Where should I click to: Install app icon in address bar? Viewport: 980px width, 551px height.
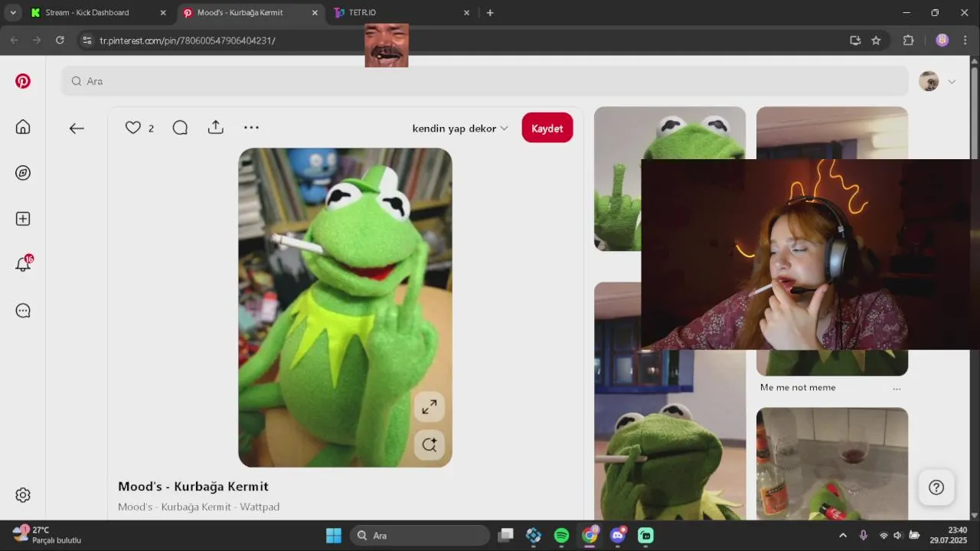(855, 41)
